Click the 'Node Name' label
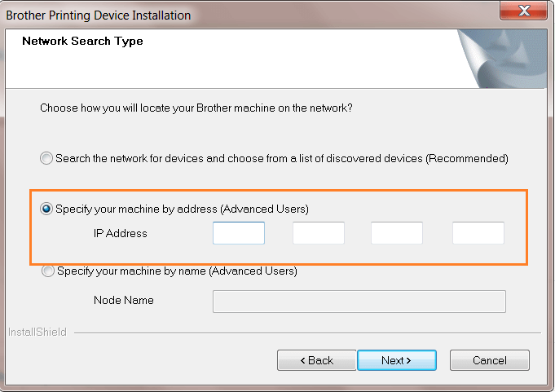The width and height of the screenshot is (555, 392). click(x=124, y=300)
